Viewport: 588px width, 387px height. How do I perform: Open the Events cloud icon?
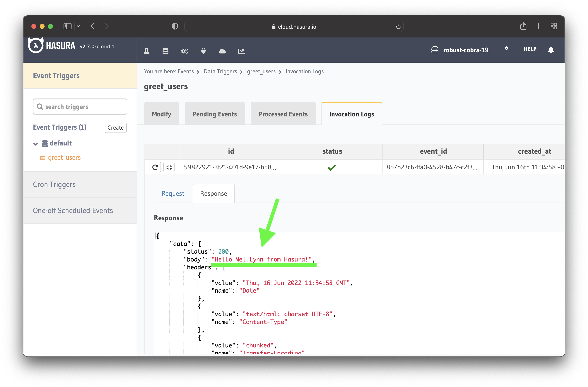pos(222,51)
